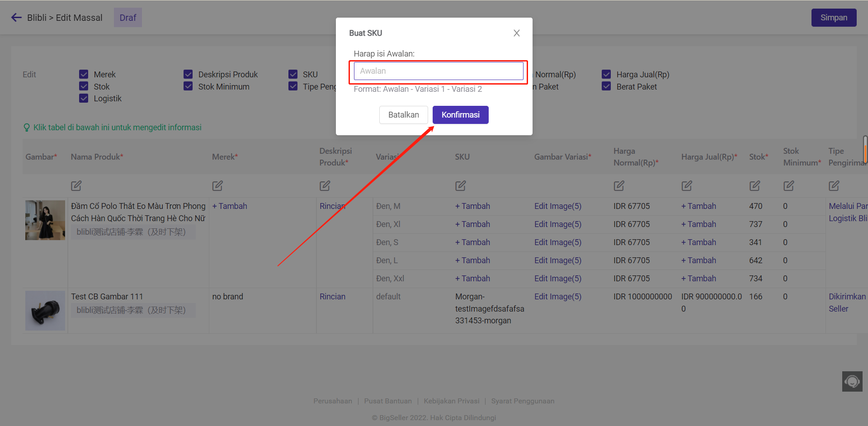868x426 pixels.
Task: Click the Simpan button
Action: (x=833, y=18)
